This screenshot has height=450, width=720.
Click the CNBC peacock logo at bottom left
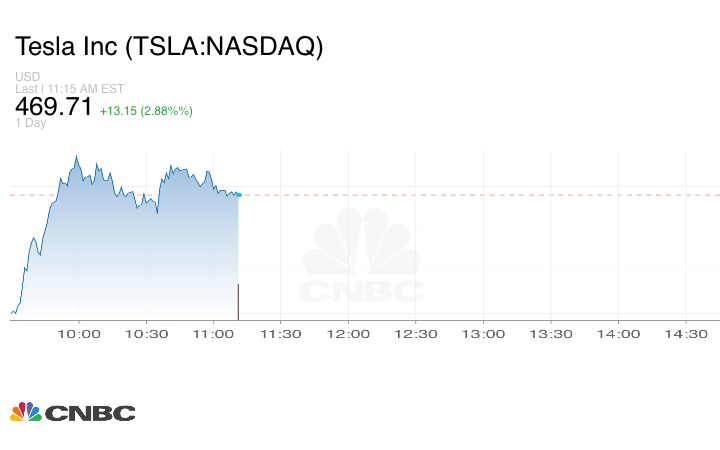pyautogui.click(x=72, y=412)
